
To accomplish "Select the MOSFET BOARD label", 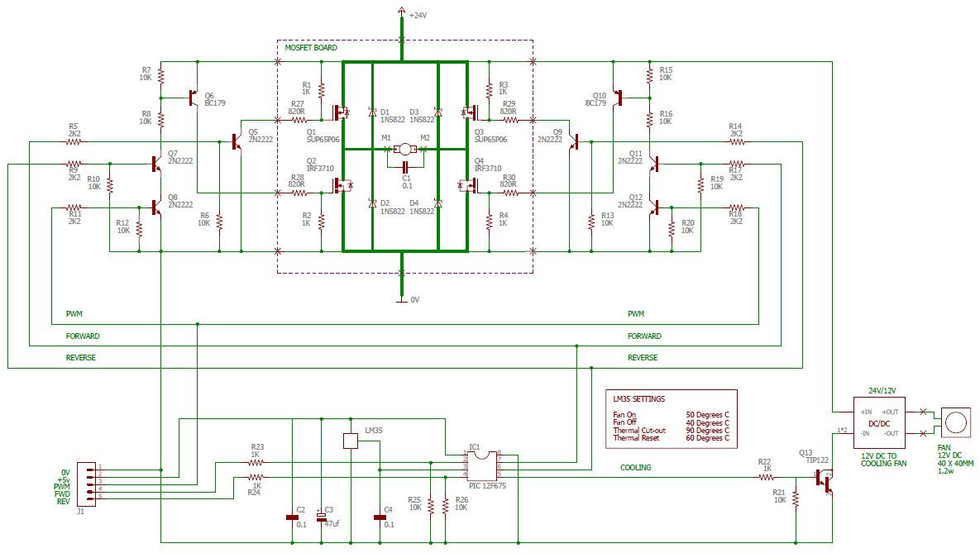I will tap(311, 47).
